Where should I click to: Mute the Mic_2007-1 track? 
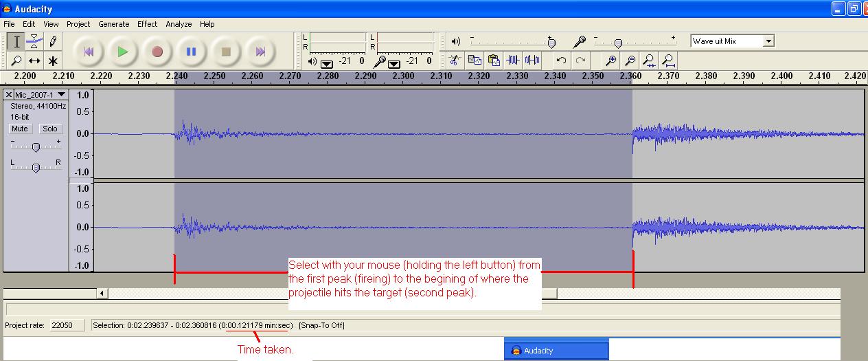tap(20, 129)
